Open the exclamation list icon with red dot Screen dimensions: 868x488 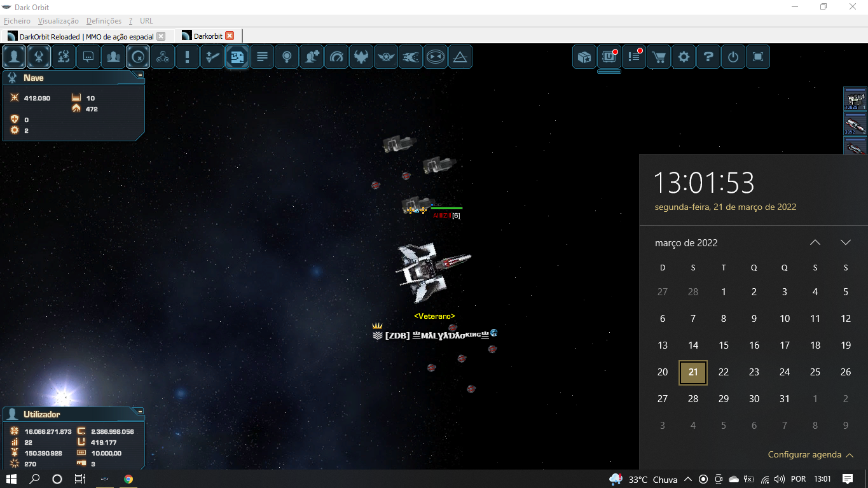(x=633, y=57)
